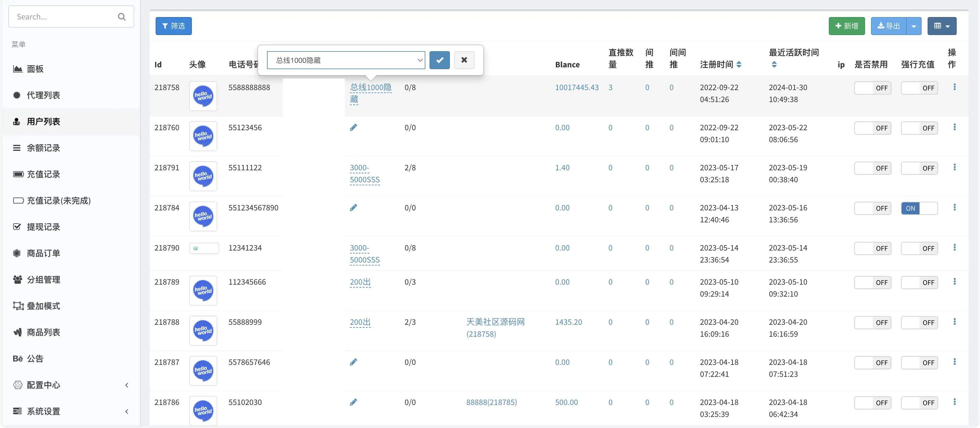This screenshot has width=980, height=428.
Task: Edit group pencil icon for user 218787
Action: tap(354, 362)
